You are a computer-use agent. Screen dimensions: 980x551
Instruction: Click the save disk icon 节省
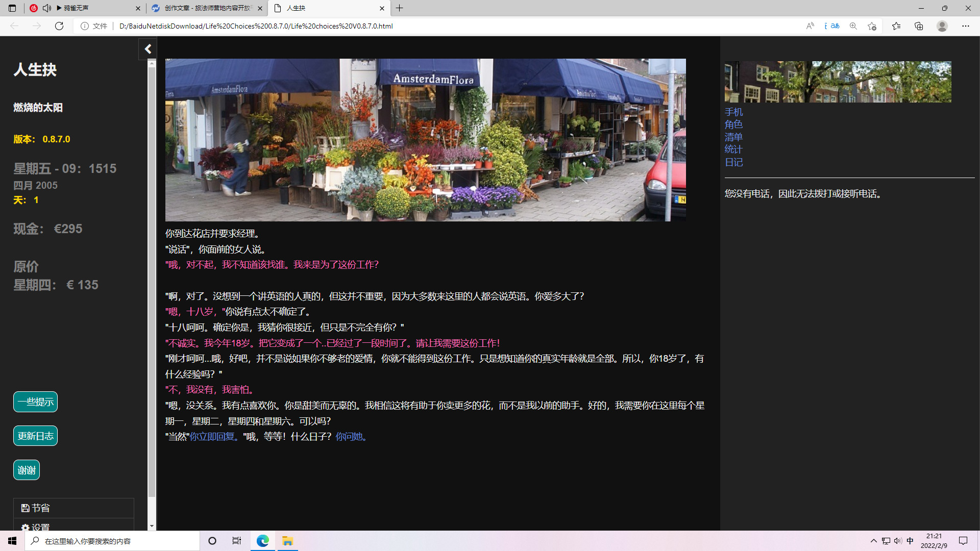point(26,508)
